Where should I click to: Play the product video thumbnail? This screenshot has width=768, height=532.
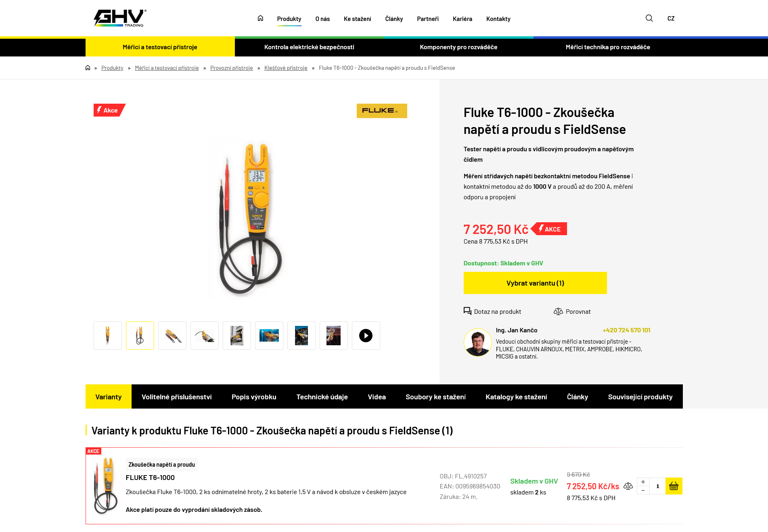click(366, 336)
